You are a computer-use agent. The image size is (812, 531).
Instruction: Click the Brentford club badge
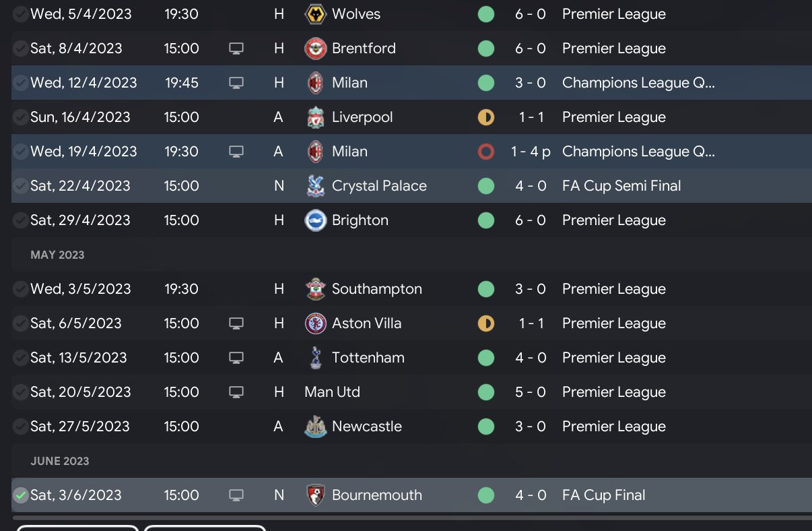pyautogui.click(x=316, y=49)
